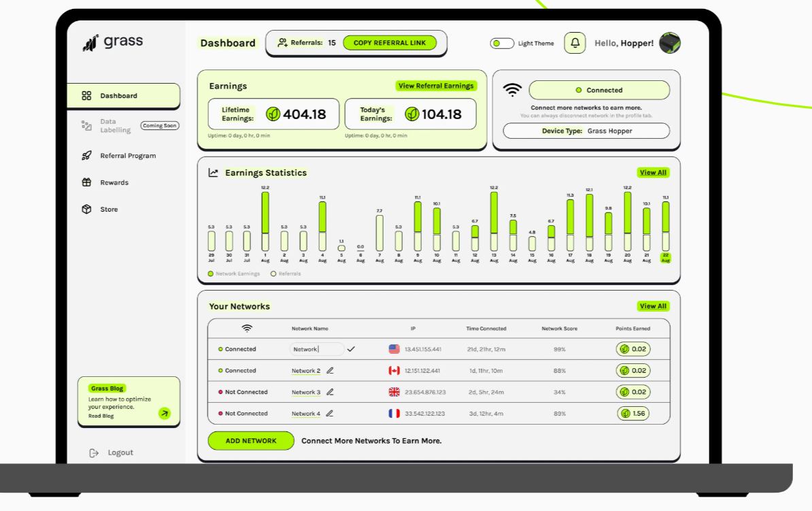Click the IP address 33.542.122.123
Image resolution: width=812 pixels, height=511 pixels.
click(x=424, y=414)
